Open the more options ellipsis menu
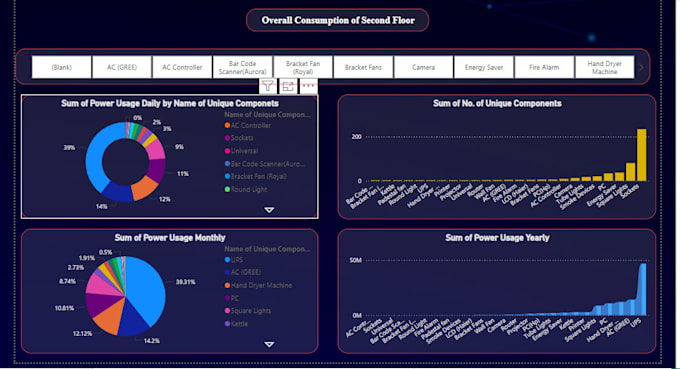Screen dimensions: 680x369 click(308, 86)
